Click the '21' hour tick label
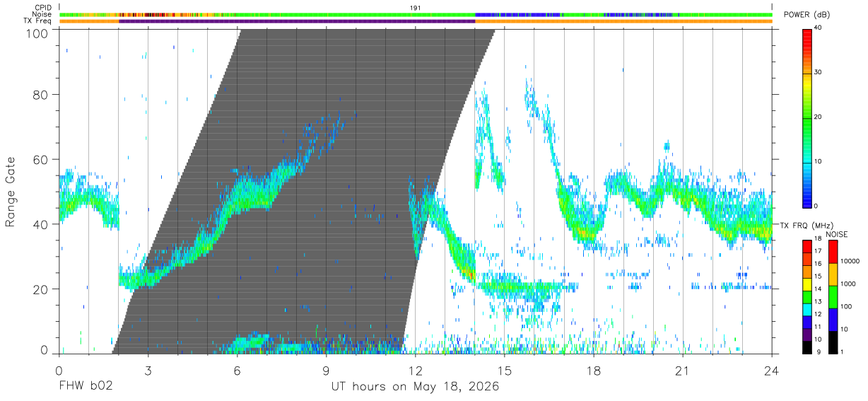The image size is (868, 401). (x=682, y=371)
